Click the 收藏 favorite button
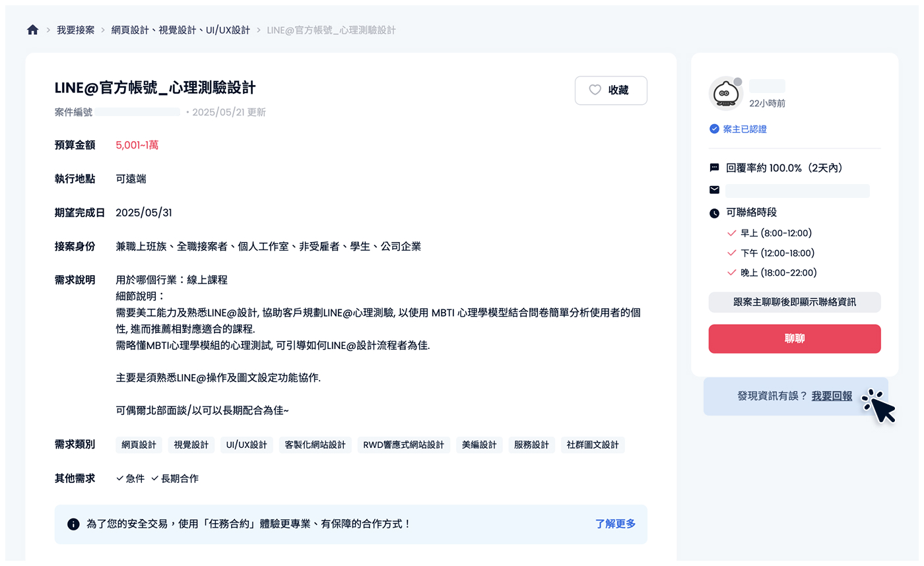The height and width of the screenshot is (566, 924). (x=611, y=90)
